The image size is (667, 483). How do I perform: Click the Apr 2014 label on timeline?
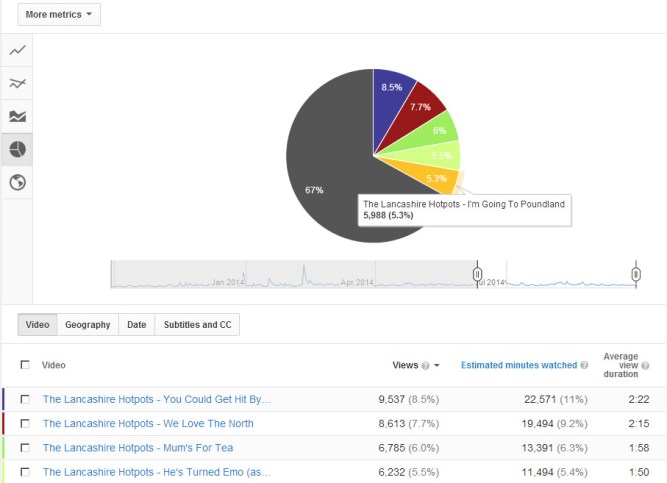[x=357, y=282]
